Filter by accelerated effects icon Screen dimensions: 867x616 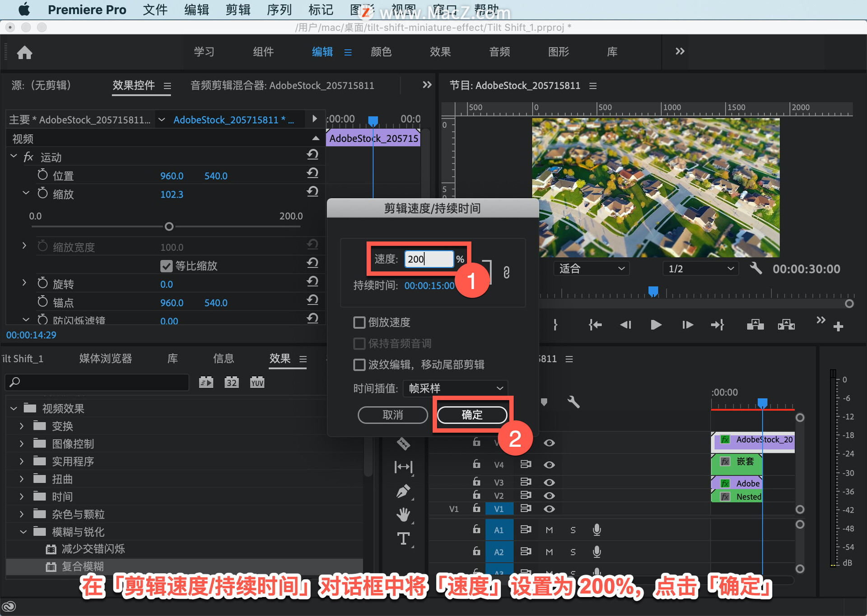pyautogui.click(x=206, y=383)
